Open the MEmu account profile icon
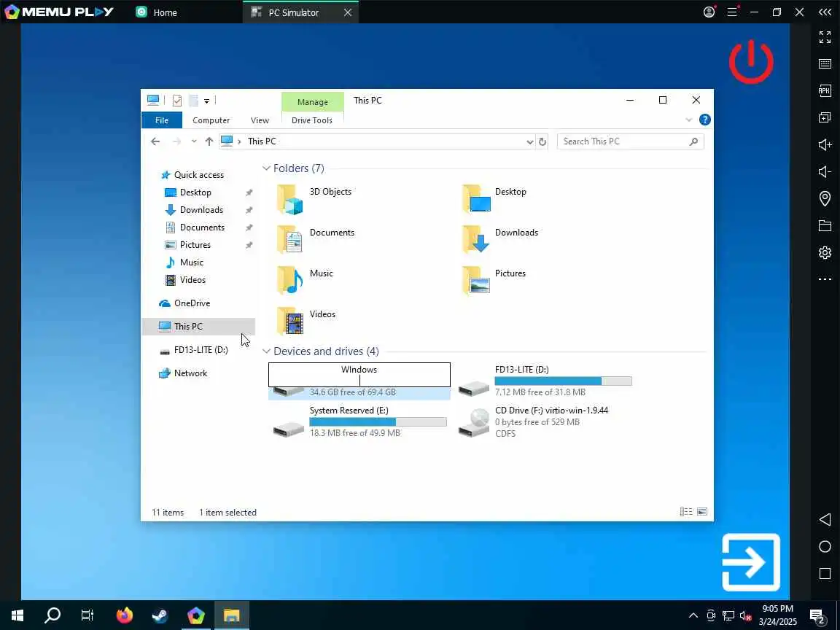 click(x=709, y=12)
